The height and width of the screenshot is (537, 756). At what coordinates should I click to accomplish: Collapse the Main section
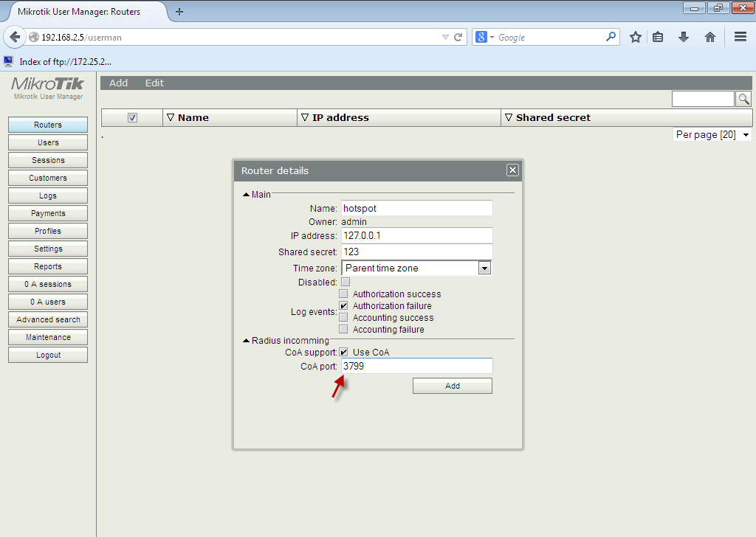click(246, 195)
